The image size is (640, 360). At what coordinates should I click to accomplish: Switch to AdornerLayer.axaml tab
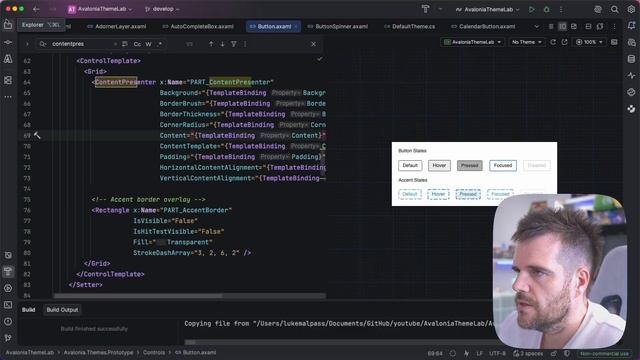[117, 27]
